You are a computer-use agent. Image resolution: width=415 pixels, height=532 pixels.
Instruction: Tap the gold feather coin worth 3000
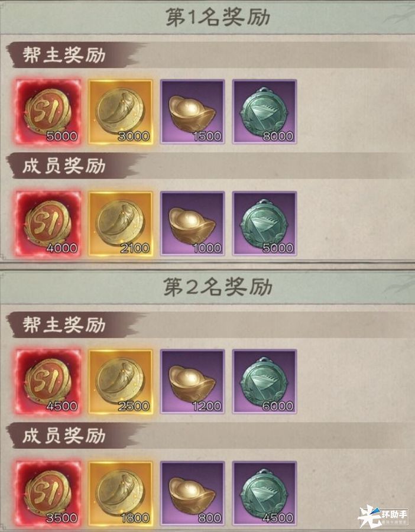click(121, 112)
